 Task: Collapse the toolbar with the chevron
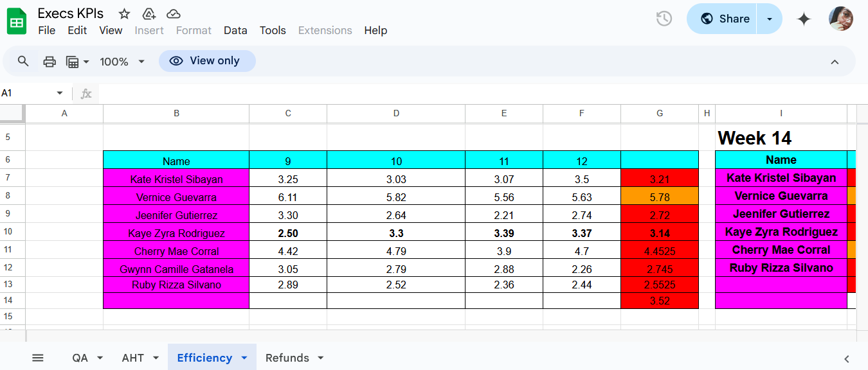835,62
